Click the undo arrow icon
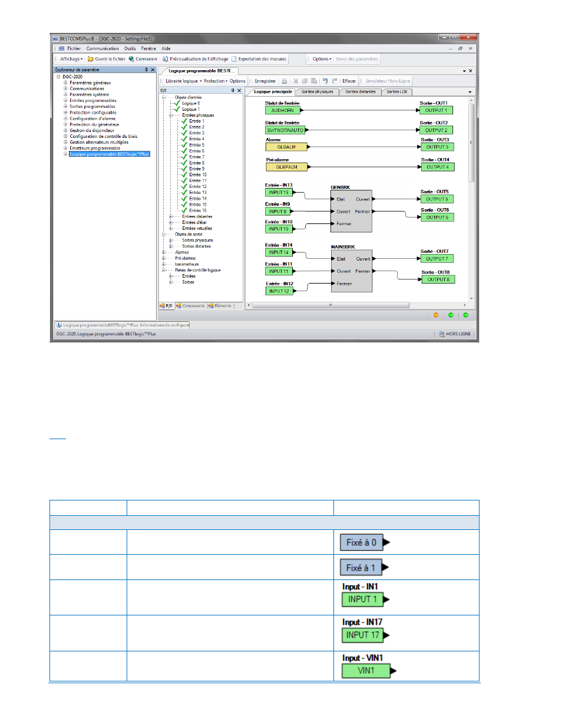This screenshot has height=728, width=562. (x=325, y=81)
